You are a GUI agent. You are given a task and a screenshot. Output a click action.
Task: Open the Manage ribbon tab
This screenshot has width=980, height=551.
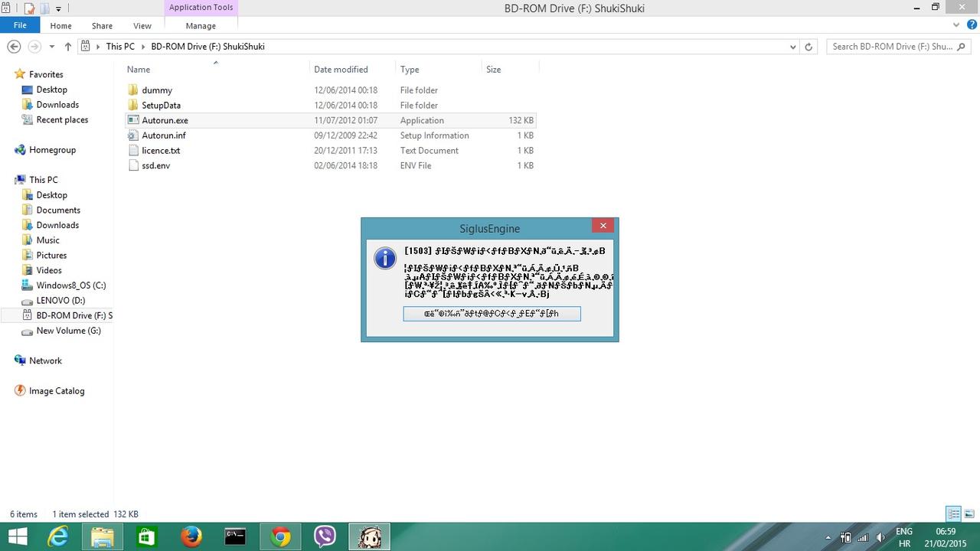point(201,25)
